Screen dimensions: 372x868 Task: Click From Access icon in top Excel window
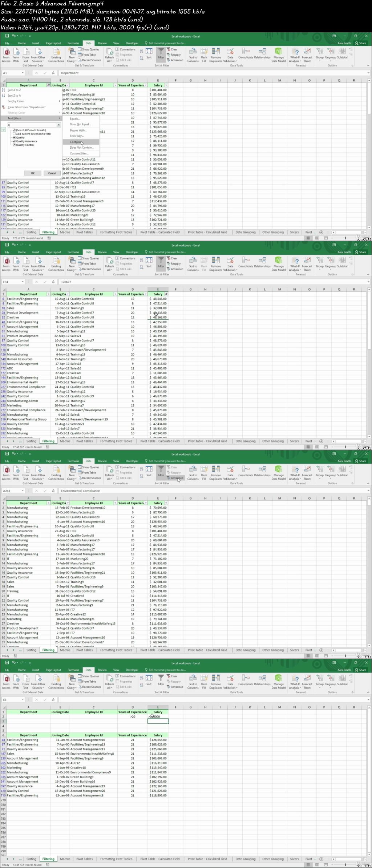[6, 55]
